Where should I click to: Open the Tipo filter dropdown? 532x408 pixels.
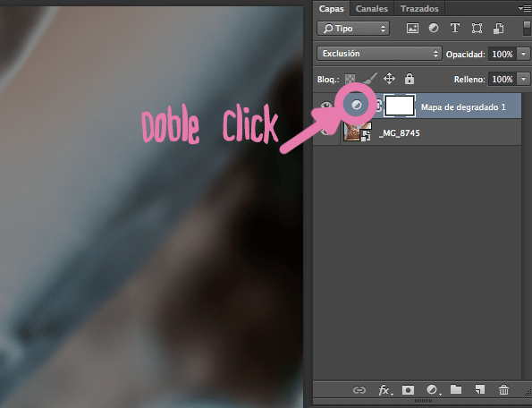coord(353,29)
